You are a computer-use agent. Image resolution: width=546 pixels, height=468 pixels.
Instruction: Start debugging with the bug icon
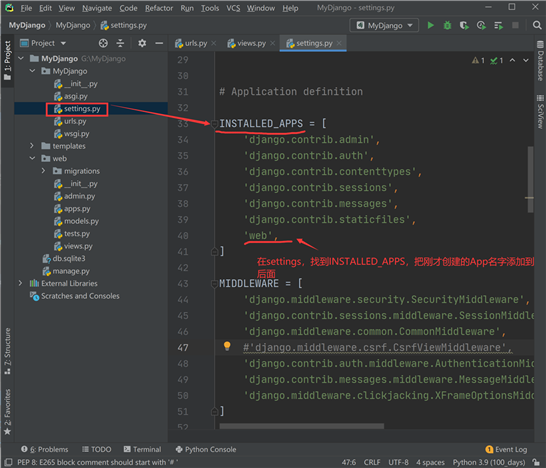tap(447, 25)
